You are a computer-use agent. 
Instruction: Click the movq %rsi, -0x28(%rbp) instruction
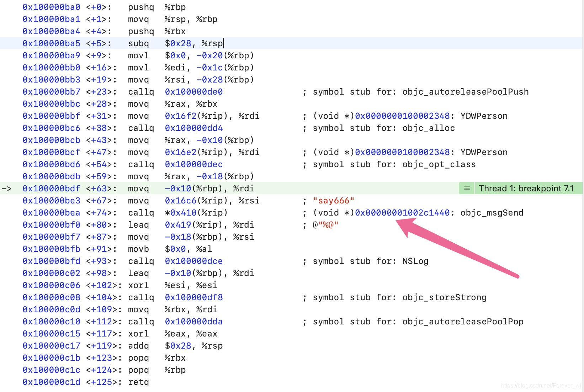click(191, 80)
